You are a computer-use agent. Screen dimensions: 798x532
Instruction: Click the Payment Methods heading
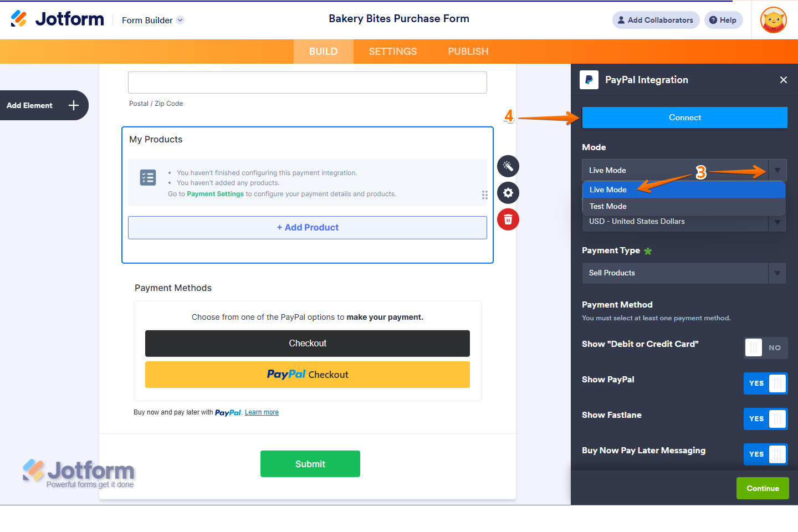point(173,288)
